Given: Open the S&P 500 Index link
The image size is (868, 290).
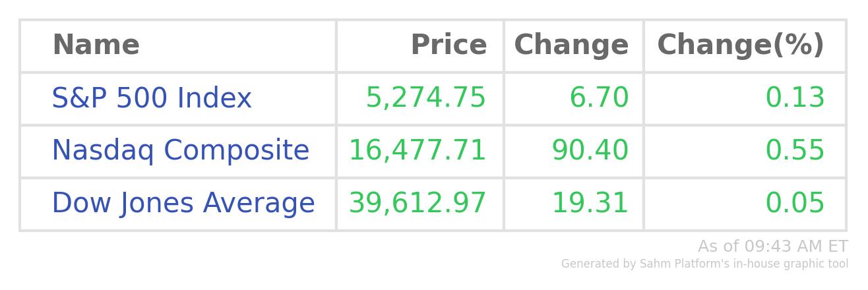Looking at the screenshot, I should [x=152, y=98].
